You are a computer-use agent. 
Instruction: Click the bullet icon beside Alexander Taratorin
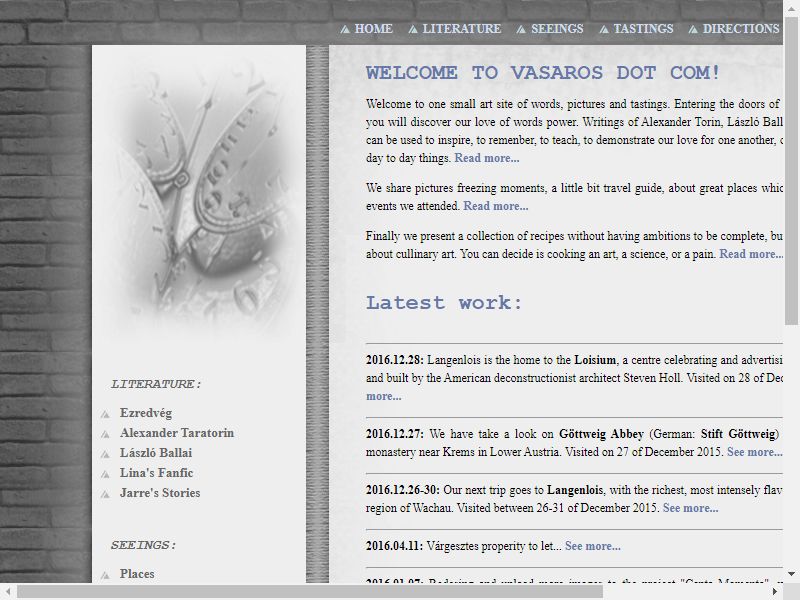click(105, 434)
